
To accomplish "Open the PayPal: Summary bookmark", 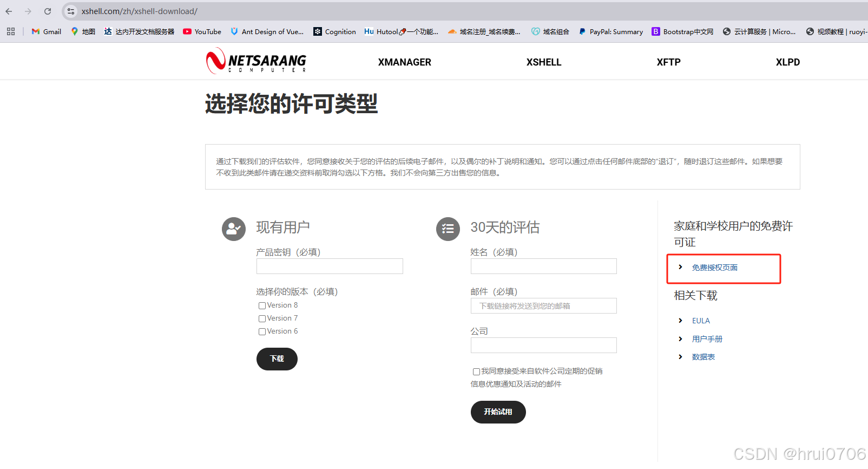I will coord(610,31).
